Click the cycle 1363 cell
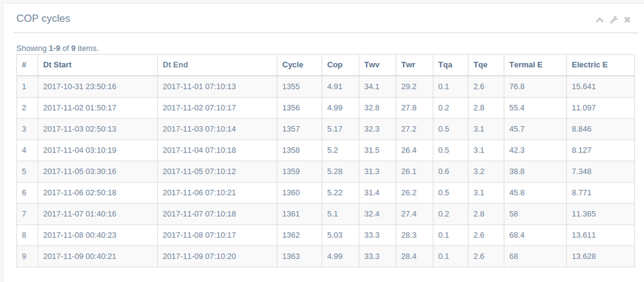Screen dimensions: 644x282 point(291,256)
